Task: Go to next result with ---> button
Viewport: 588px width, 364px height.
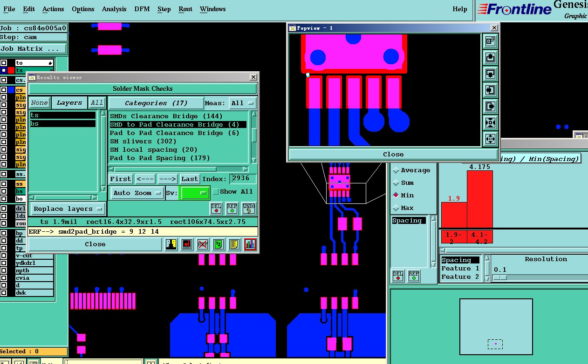Action: (x=167, y=179)
